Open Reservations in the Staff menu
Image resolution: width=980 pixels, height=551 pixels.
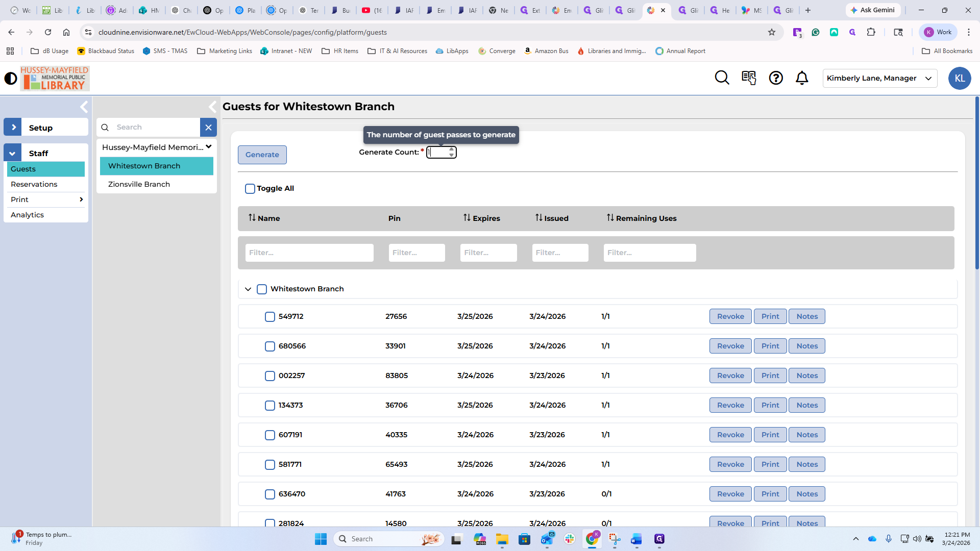click(x=34, y=184)
